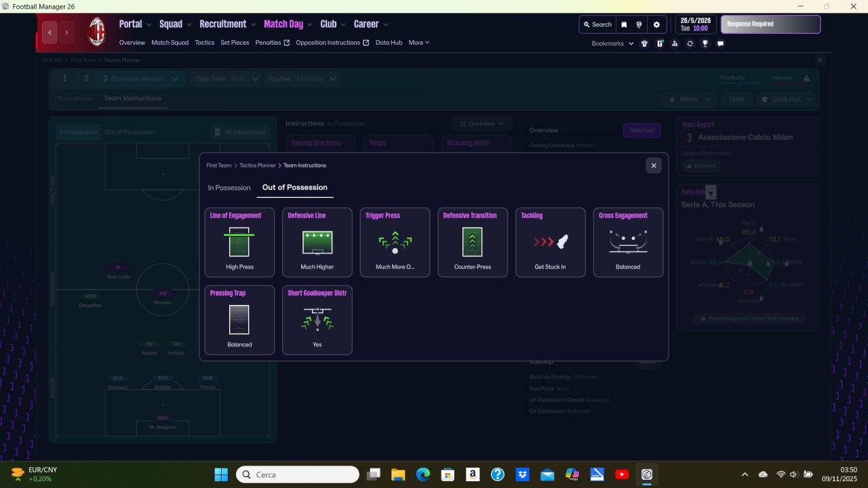Open the Portal menu
The width and height of the screenshot is (868, 488).
pos(134,24)
